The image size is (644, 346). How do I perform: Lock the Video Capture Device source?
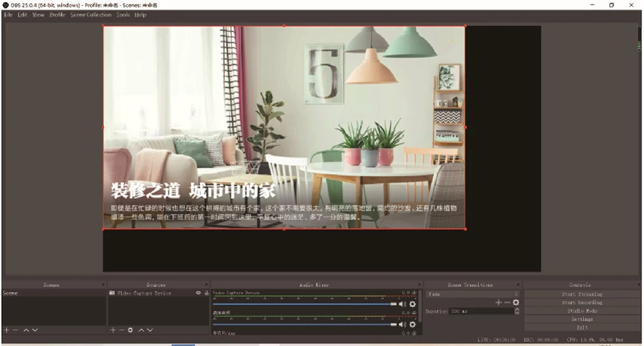click(206, 293)
